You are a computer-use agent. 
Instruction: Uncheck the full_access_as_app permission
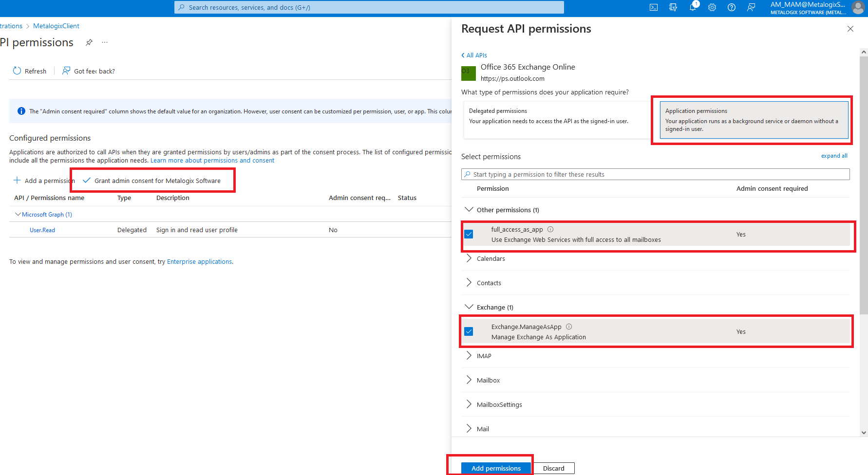(x=469, y=234)
